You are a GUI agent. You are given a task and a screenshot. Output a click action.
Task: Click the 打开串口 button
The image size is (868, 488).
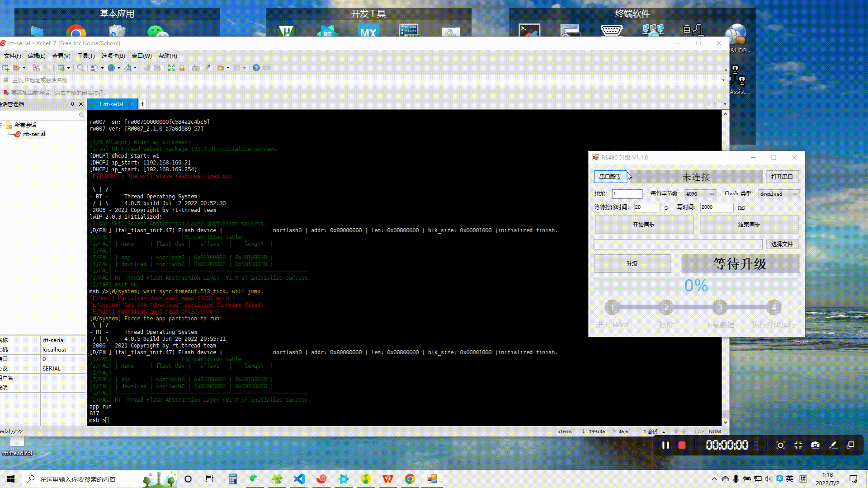coord(782,177)
